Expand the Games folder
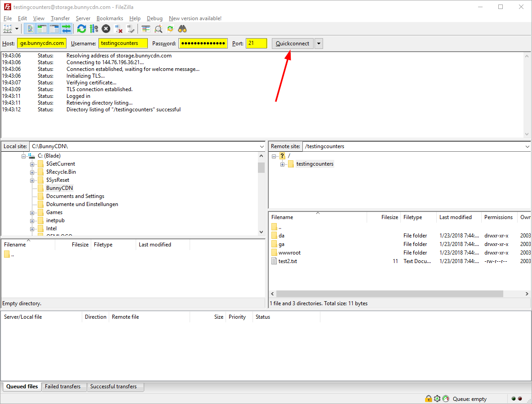532x404 pixels. (x=32, y=213)
